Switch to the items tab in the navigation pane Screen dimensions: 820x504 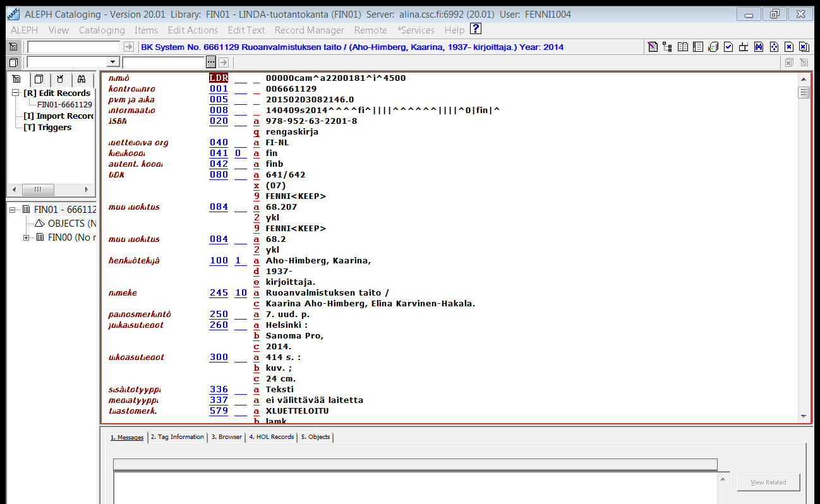coord(39,79)
